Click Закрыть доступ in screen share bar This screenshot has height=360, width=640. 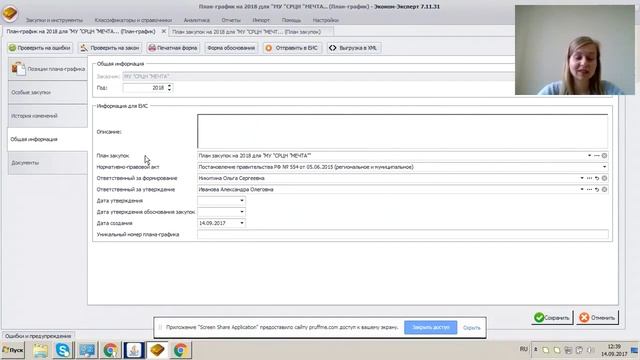(x=430, y=327)
